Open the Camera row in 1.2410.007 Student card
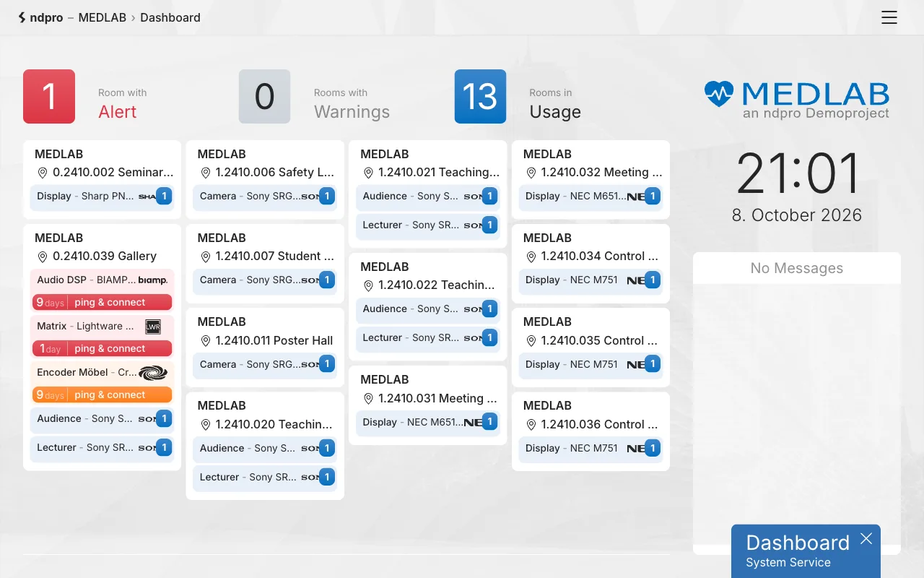 [x=265, y=280]
